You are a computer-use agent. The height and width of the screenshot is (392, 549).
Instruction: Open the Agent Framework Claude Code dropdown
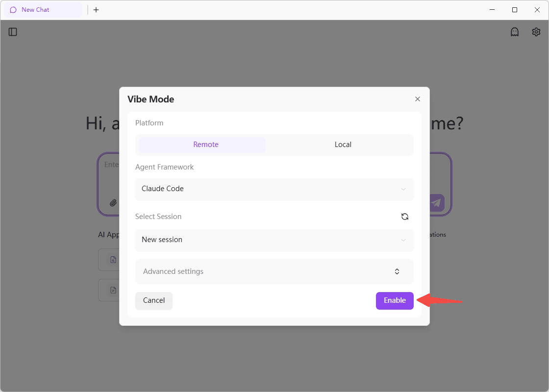click(x=274, y=189)
